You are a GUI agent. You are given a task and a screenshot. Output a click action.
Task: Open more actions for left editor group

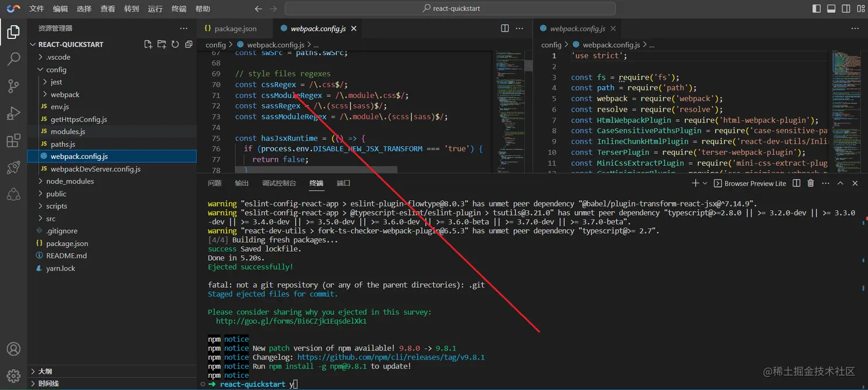coord(520,28)
